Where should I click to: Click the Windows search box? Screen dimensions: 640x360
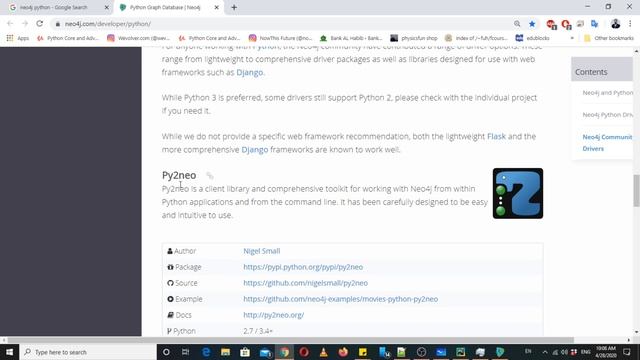[88, 352]
